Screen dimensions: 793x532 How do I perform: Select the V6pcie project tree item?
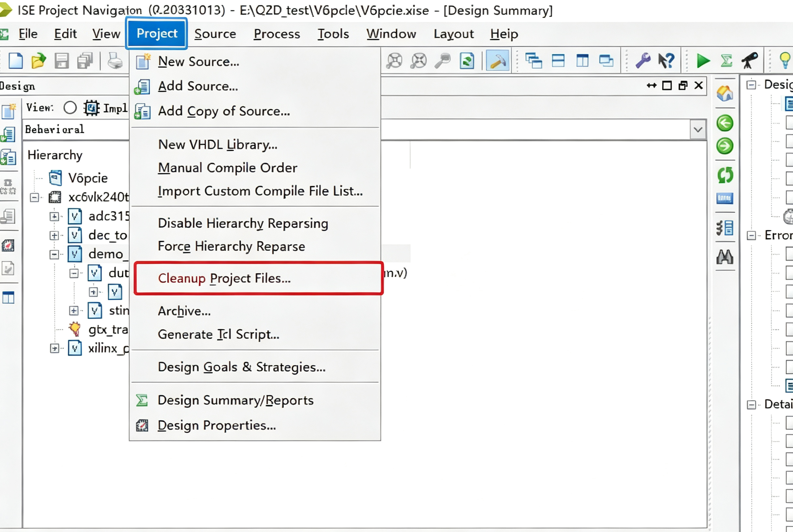coord(88,178)
